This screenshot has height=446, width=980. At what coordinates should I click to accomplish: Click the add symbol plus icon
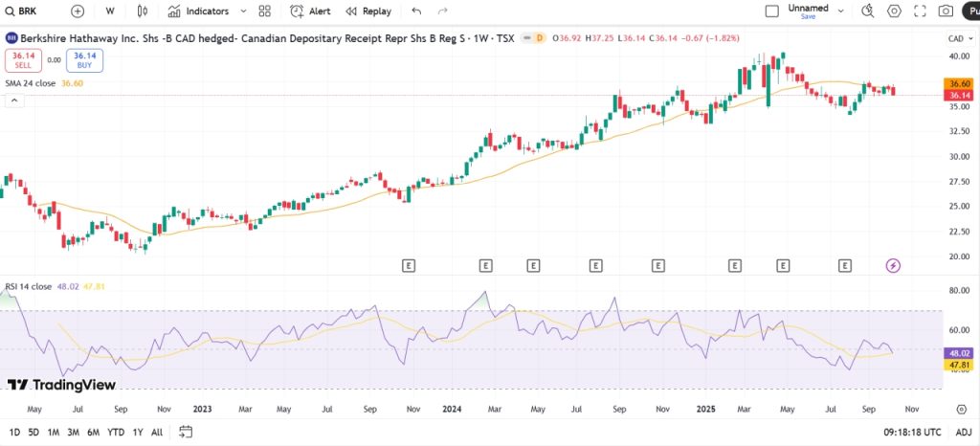click(x=78, y=11)
